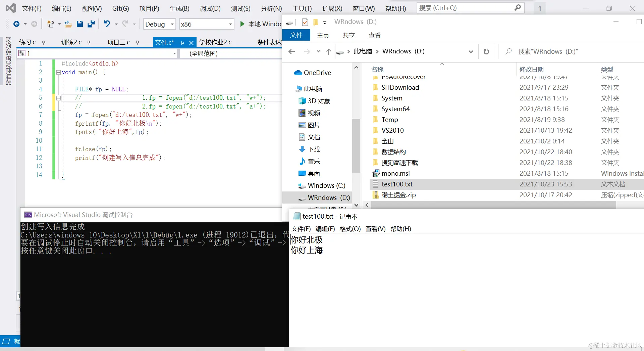Click the open file icon in toolbar
Screen dimensions: 644x351
coord(68,24)
